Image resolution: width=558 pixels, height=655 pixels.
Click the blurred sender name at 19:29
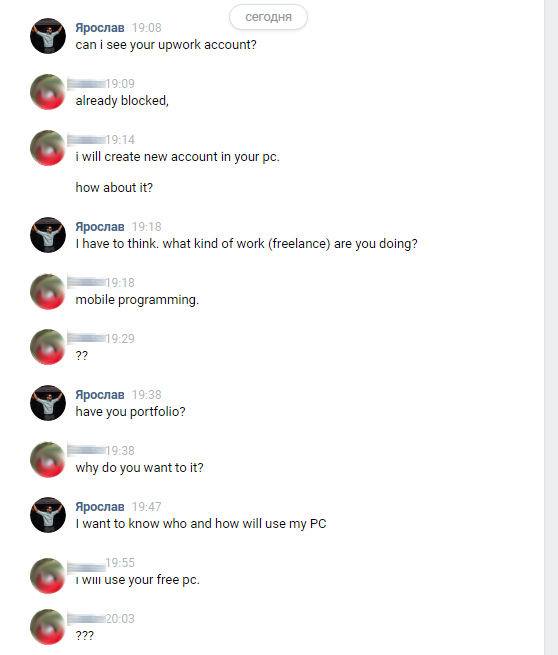pyautogui.click(x=86, y=338)
